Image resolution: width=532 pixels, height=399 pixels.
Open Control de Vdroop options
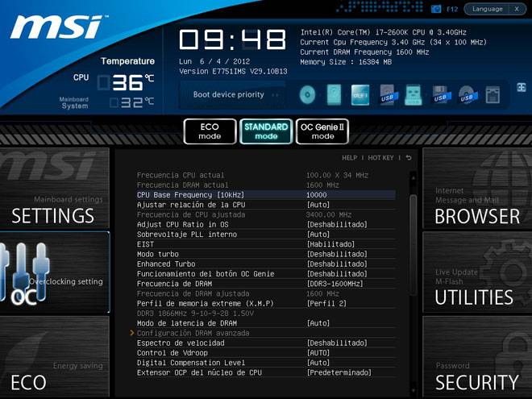266,353
